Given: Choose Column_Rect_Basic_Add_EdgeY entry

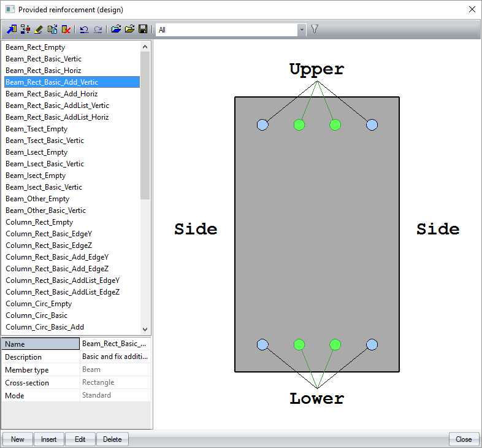Looking at the screenshot, I should point(72,257).
